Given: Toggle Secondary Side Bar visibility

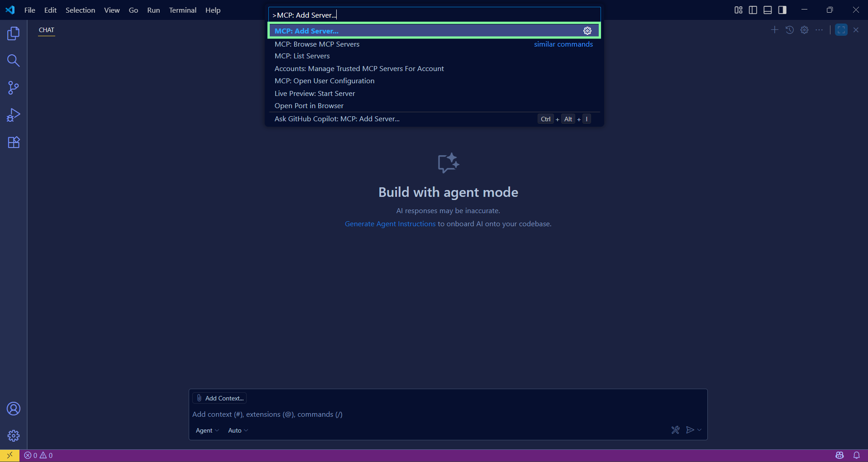Looking at the screenshot, I should 782,10.
